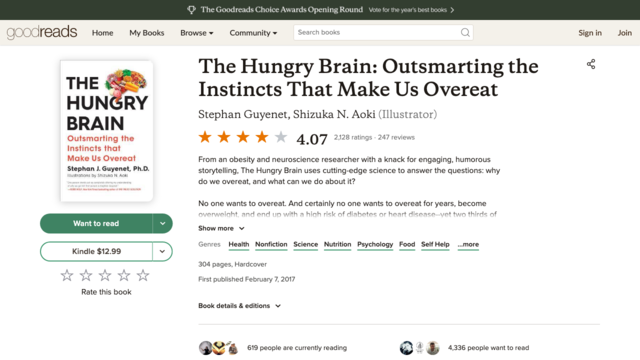Viewport: 640px width, 360px height.
Task: Rate the book one star
Action: [67, 276]
